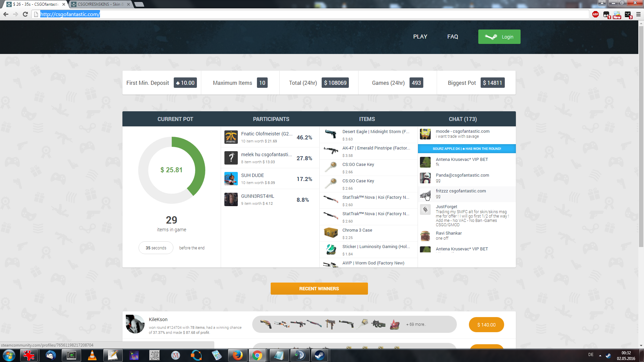Show hidden system tray icons arrow
Viewport: 644px width, 362px height.
(x=600, y=355)
